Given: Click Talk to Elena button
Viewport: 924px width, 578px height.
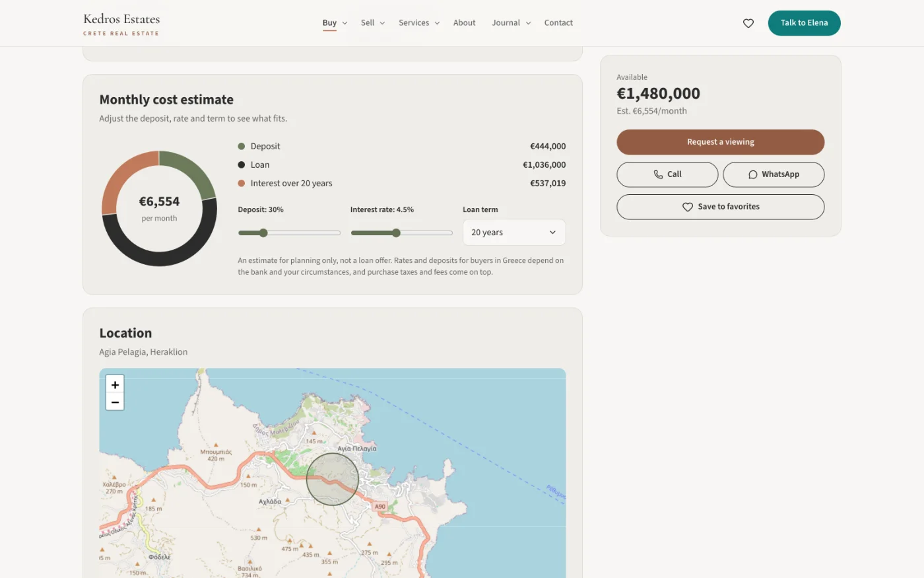Looking at the screenshot, I should coord(804,23).
